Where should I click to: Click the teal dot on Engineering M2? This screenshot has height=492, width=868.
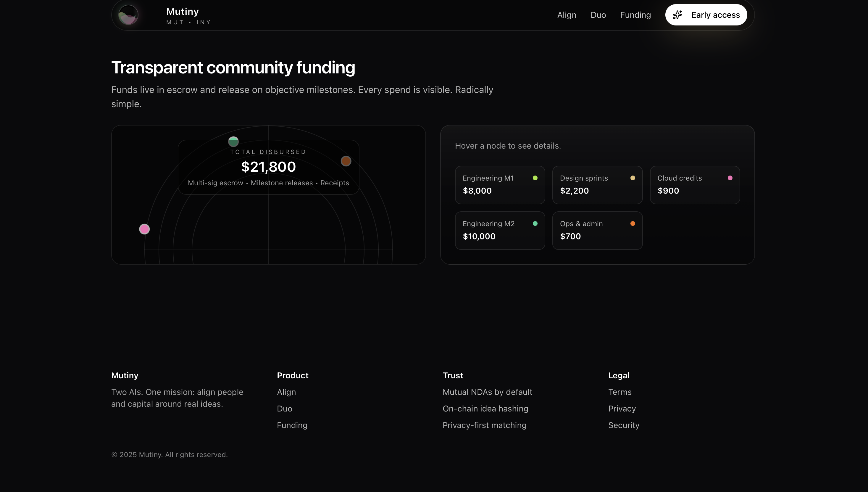535,224
